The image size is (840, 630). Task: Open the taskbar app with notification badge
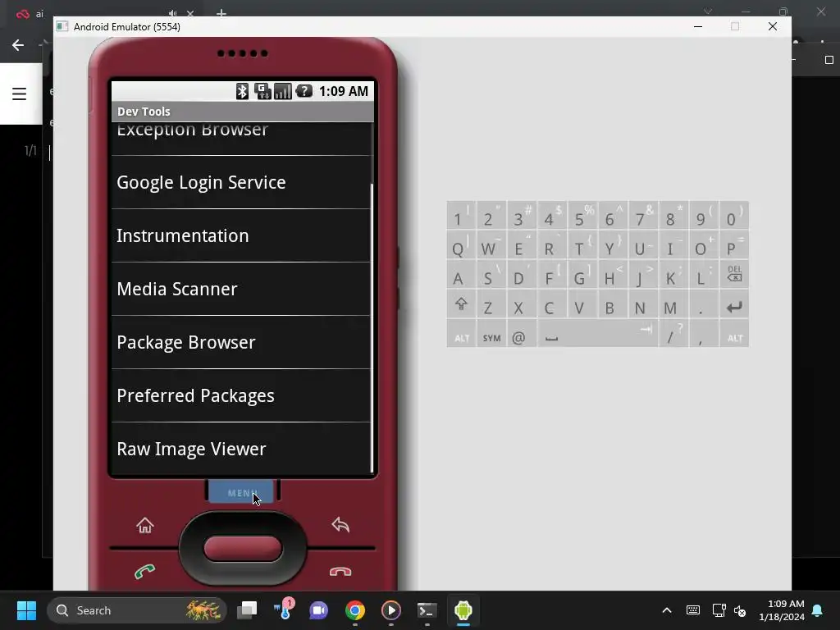click(283, 610)
